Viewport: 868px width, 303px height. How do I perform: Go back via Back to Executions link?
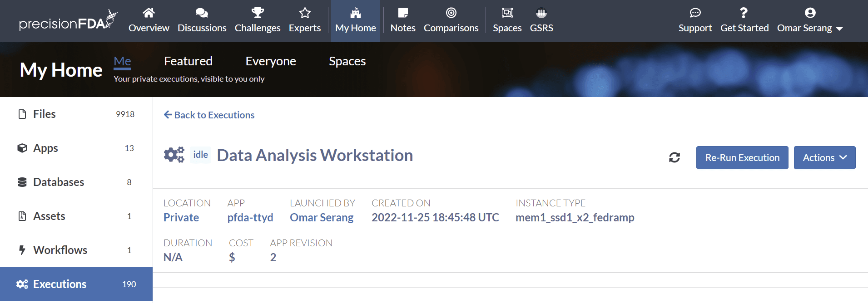[x=209, y=115]
